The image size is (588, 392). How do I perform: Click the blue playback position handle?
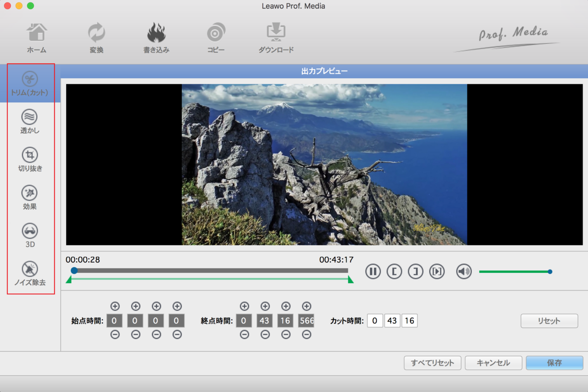coord(74,270)
